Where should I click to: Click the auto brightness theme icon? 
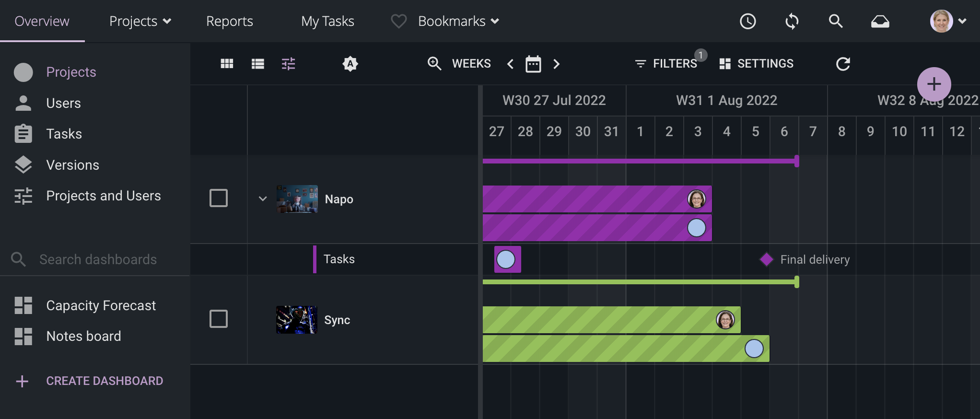click(x=350, y=64)
